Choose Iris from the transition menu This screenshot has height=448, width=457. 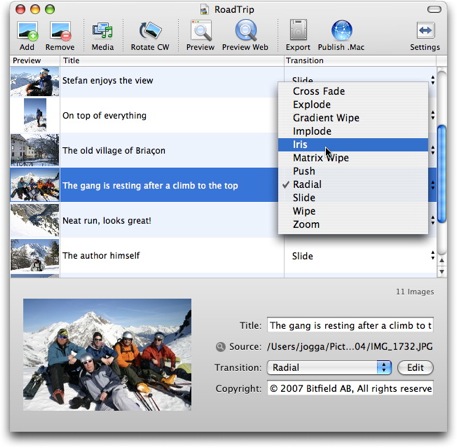tap(353, 145)
